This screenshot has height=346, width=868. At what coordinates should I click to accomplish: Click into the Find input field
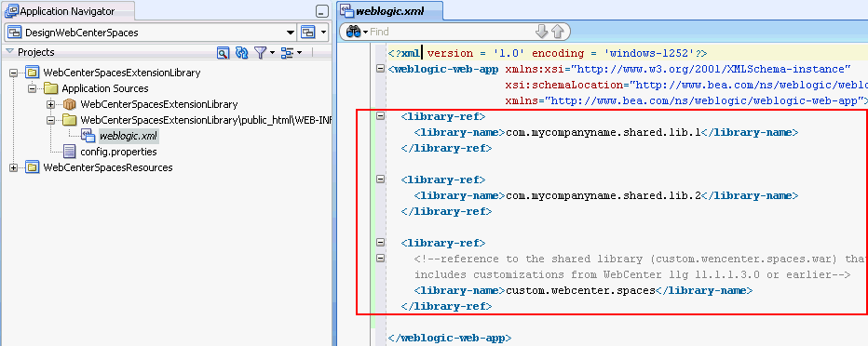tap(451, 32)
